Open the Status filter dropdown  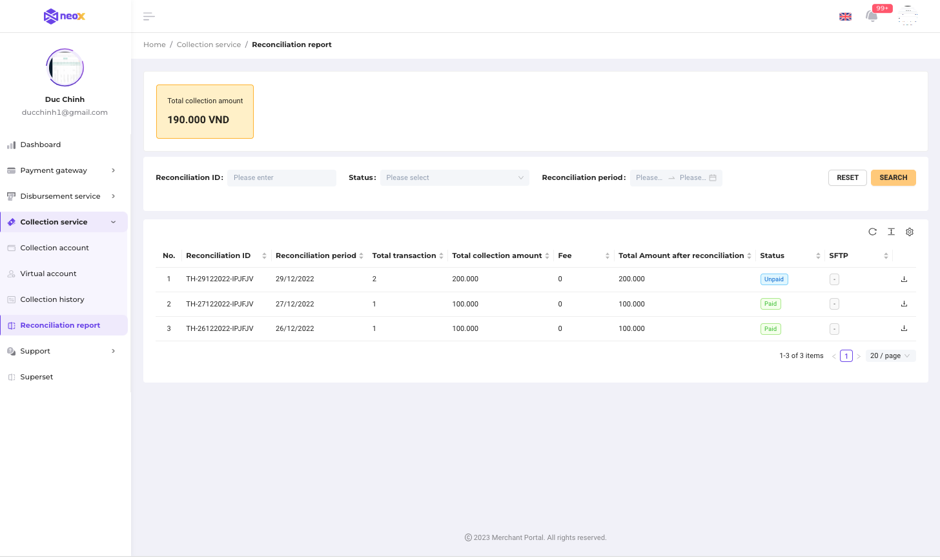(x=455, y=178)
